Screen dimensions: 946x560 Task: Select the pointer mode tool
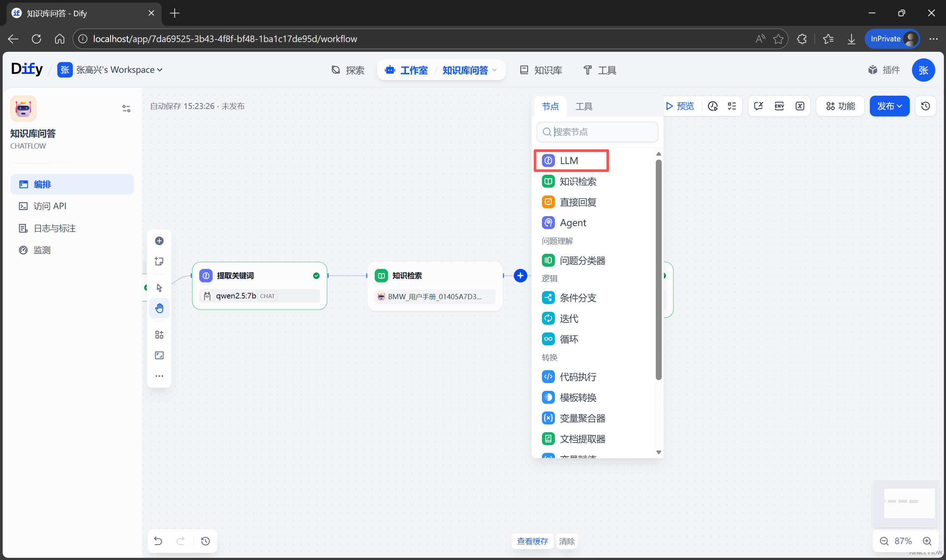[x=159, y=287]
